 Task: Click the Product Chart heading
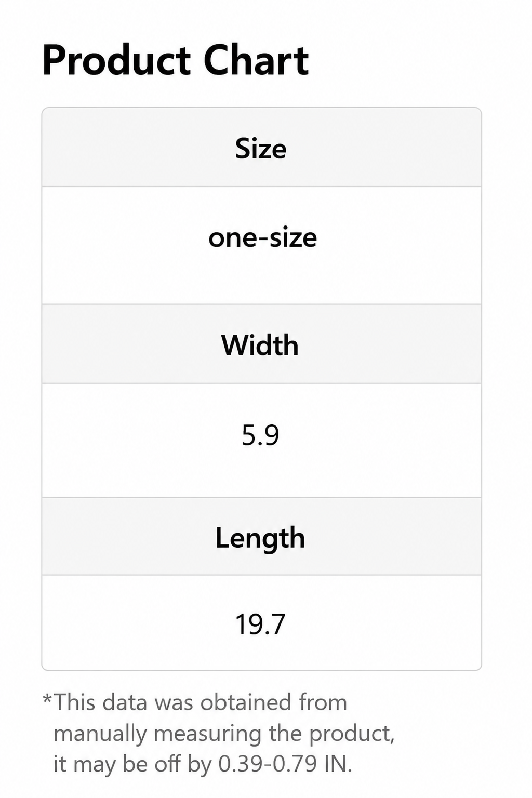pos(176,60)
